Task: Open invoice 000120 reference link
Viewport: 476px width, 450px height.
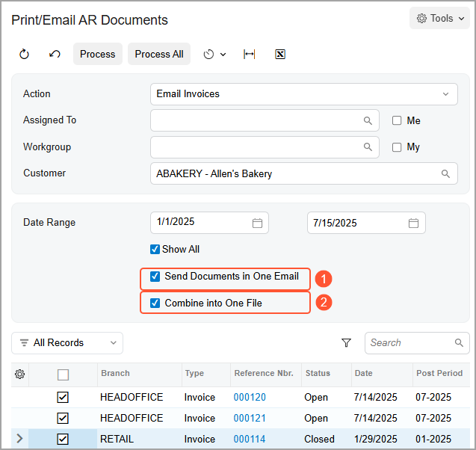Action: [250, 397]
